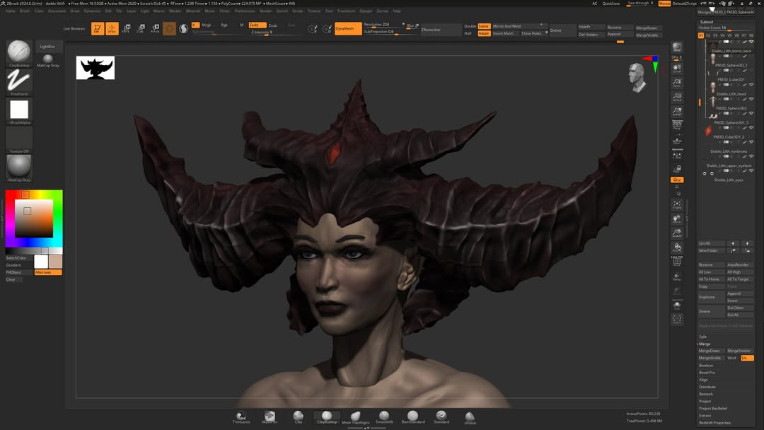Select the Rotate transform tool in toolbar
This screenshot has height=430, width=764.
tap(155, 28)
